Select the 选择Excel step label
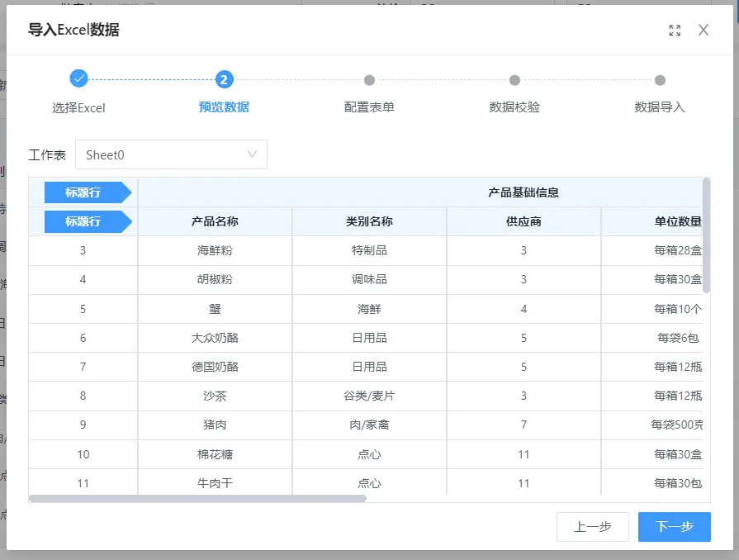This screenshot has width=739, height=560. [78, 107]
